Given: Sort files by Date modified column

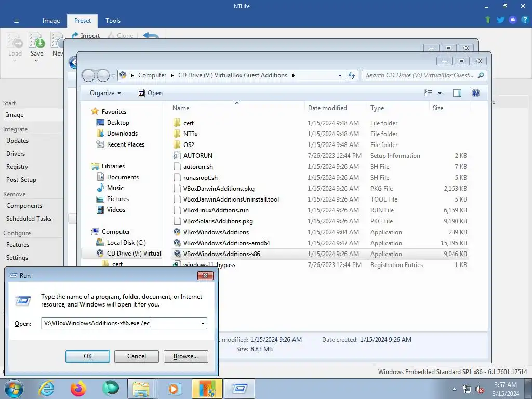Looking at the screenshot, I should coord(327,108).
